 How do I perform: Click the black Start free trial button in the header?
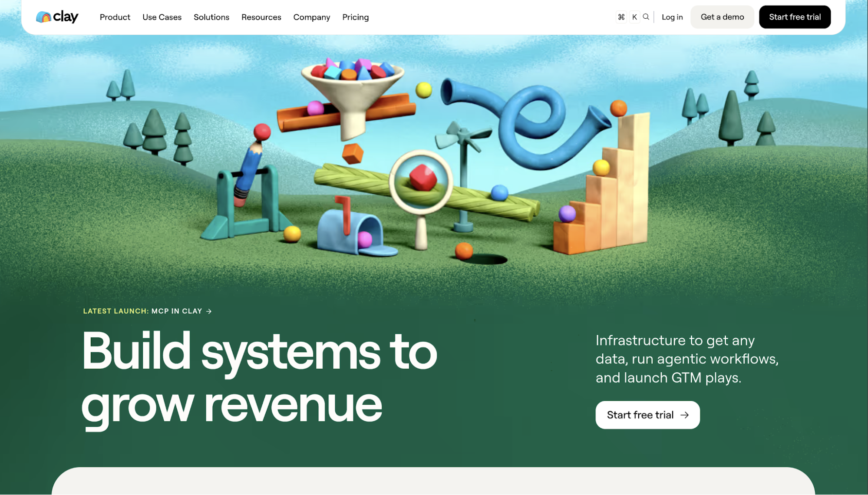(795, 17)
